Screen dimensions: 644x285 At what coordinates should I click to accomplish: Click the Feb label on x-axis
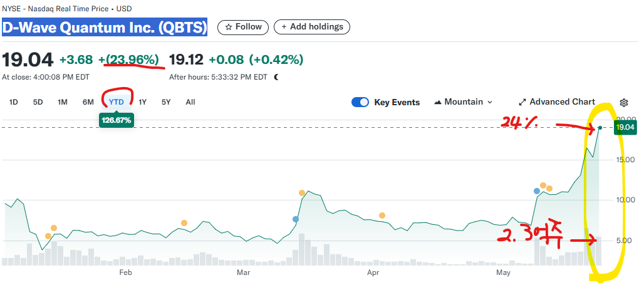coord(125,272)
